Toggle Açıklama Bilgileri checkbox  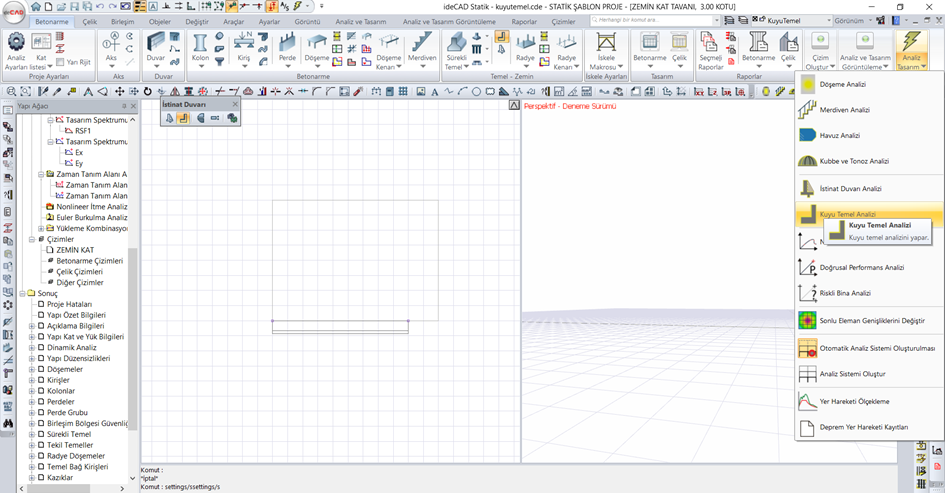point(41,326)
